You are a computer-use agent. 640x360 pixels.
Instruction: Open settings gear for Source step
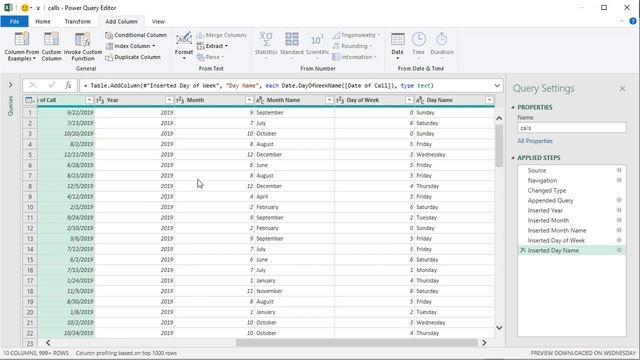(x=619, y=170)
